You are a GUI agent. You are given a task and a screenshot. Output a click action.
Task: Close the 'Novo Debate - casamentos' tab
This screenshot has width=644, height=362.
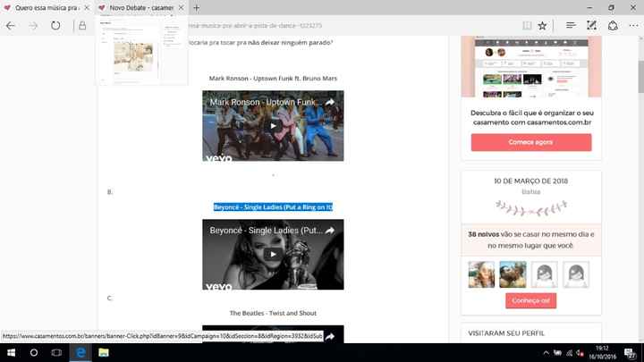(x=181, y=7)
